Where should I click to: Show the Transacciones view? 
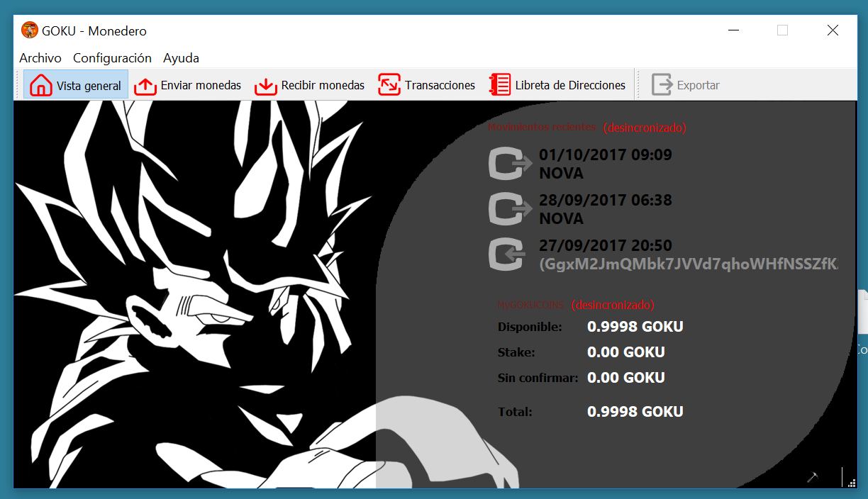tap(426, 85)
